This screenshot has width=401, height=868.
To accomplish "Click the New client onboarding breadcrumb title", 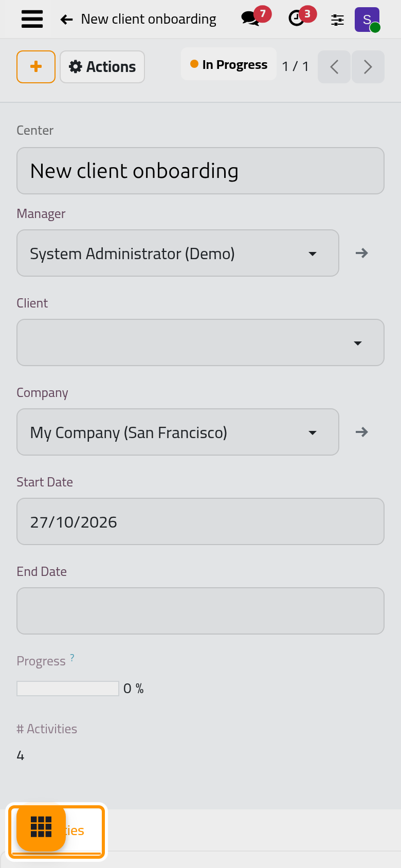I will pyautogui.click(x=149, y=20).
